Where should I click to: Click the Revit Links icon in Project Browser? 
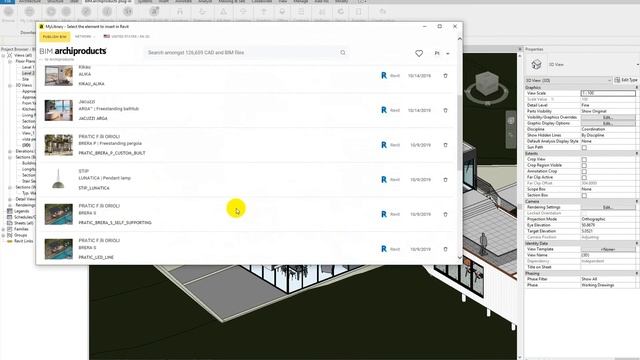(x=10, y=241)
